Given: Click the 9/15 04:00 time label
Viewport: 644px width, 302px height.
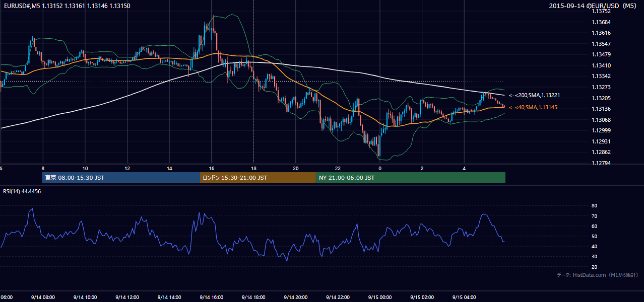Looking at the screenshot, I should click(x=464, y=297).
